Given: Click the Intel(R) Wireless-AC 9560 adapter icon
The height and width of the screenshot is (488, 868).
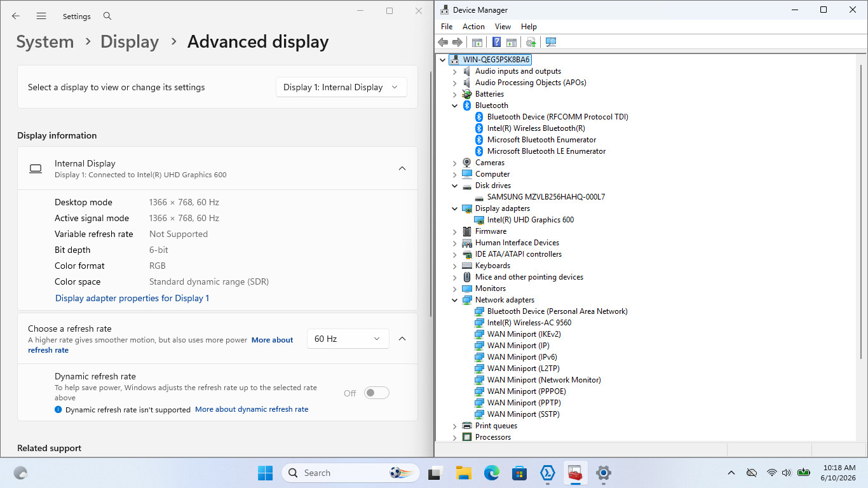Looking at the screenshot, I should point(480,323).
